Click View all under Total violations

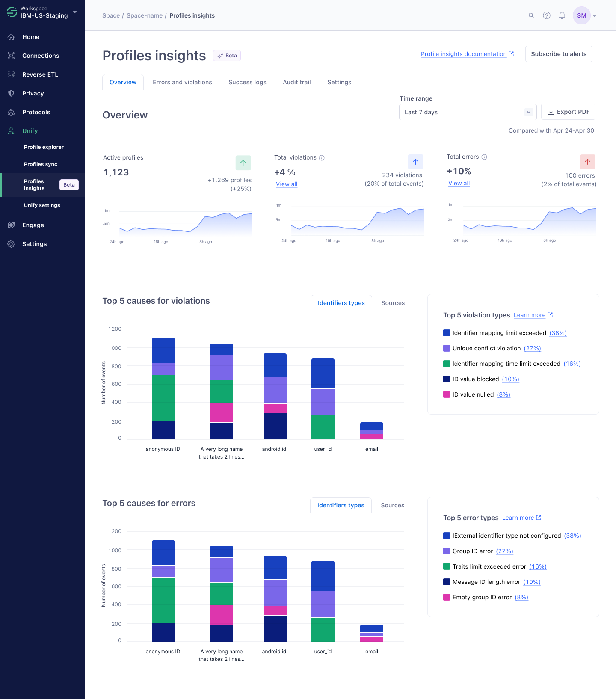click(287, 184)
